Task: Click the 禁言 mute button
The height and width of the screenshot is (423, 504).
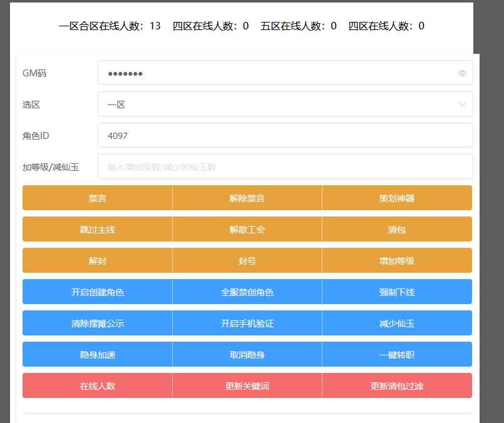Action: pos(97,198)
